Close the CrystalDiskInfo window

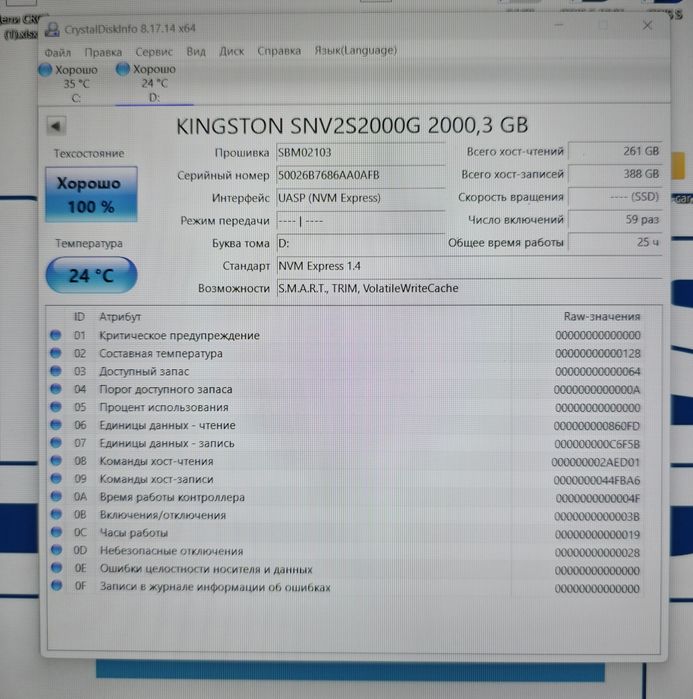tap(647, 26)
